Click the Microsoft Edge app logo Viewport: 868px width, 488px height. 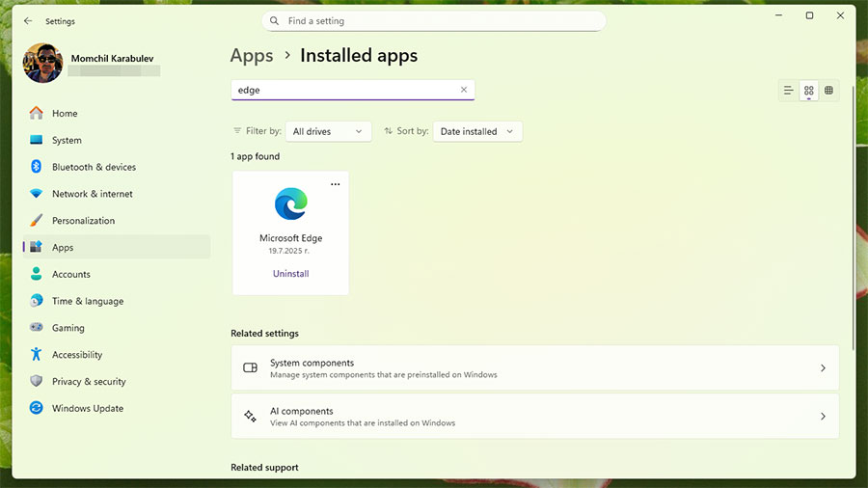click(290, 203)
